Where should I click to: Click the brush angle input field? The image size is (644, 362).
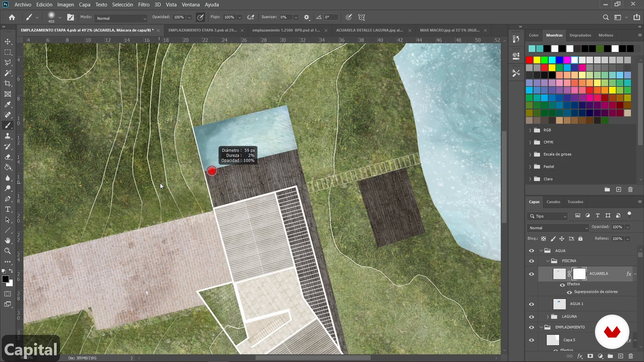click(330, 17)
